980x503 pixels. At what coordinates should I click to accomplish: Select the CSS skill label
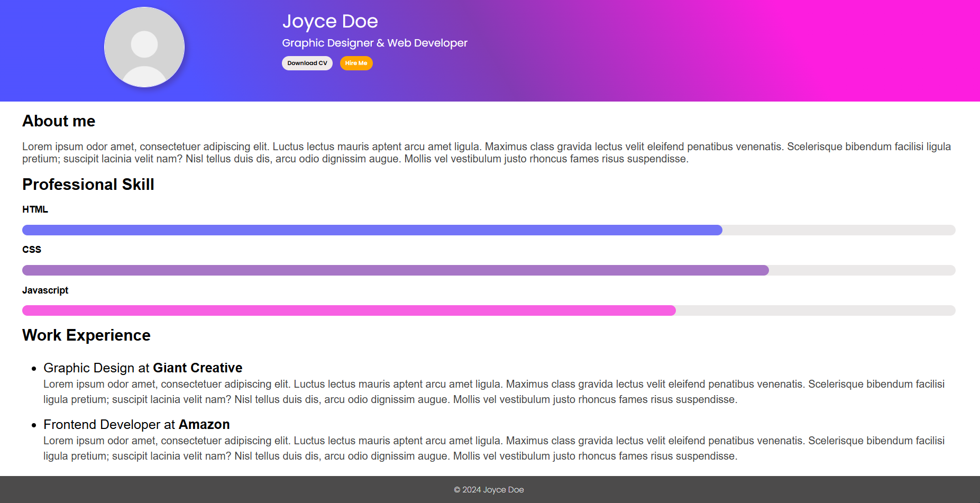click(x=32, y=249)
